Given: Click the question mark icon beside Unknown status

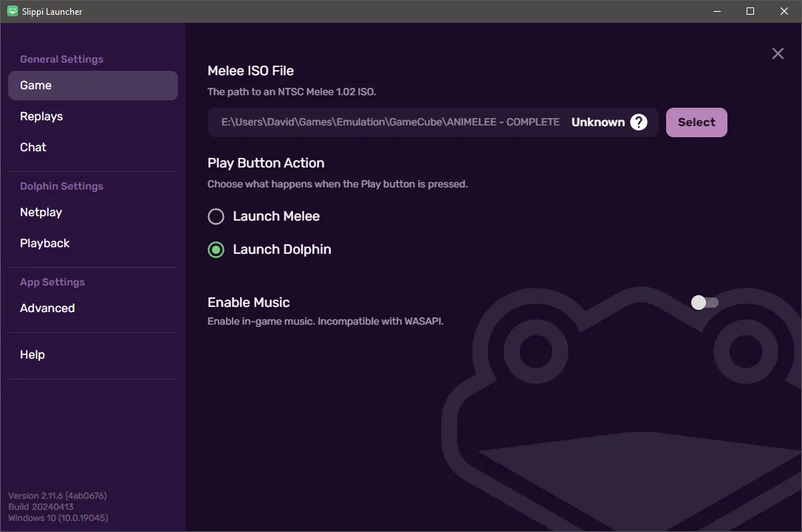Looking at the screenshot, I should pyautogui.click(x=638, y=122).
